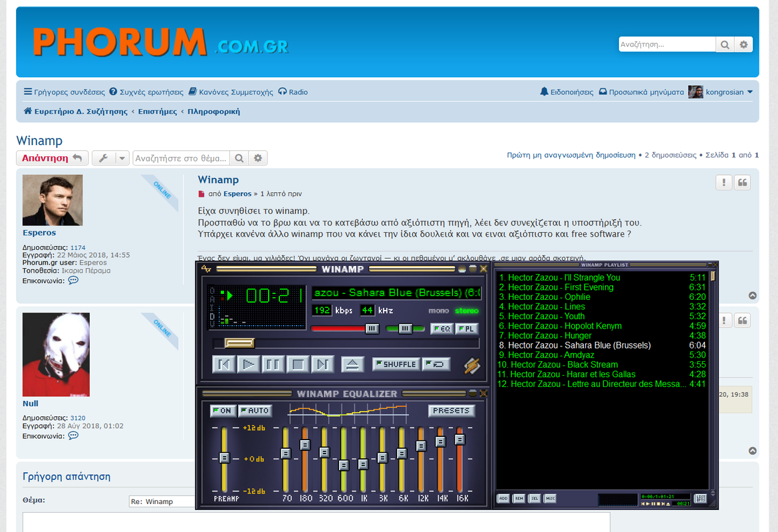778x532 pixels.
Task: Report Esperos post with exclamation icon
Action: coord(724,183)
